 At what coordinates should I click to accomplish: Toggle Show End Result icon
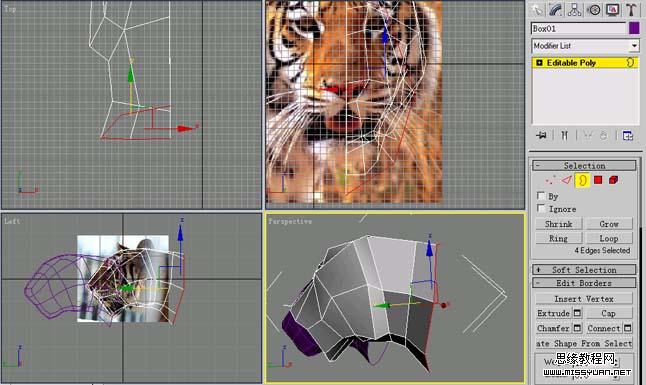pyautogui.click(x=564, y=135)
